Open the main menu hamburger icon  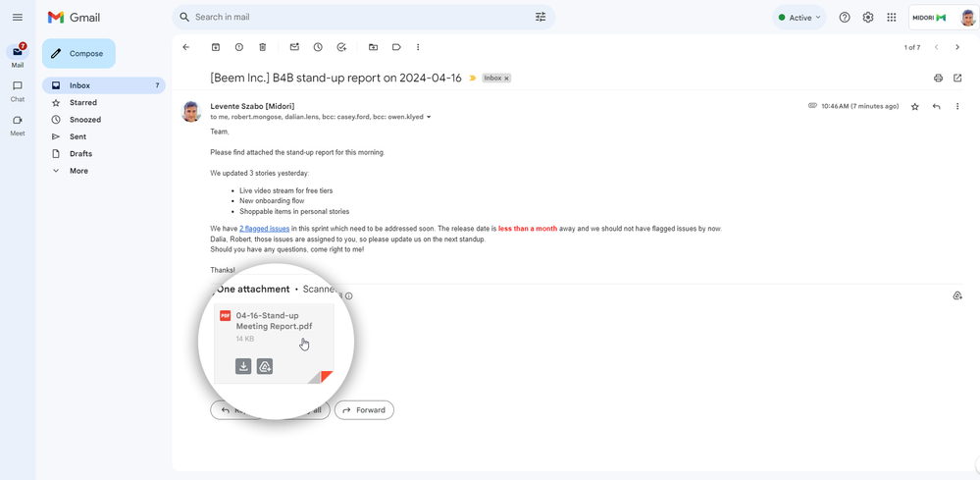point(18,18)
